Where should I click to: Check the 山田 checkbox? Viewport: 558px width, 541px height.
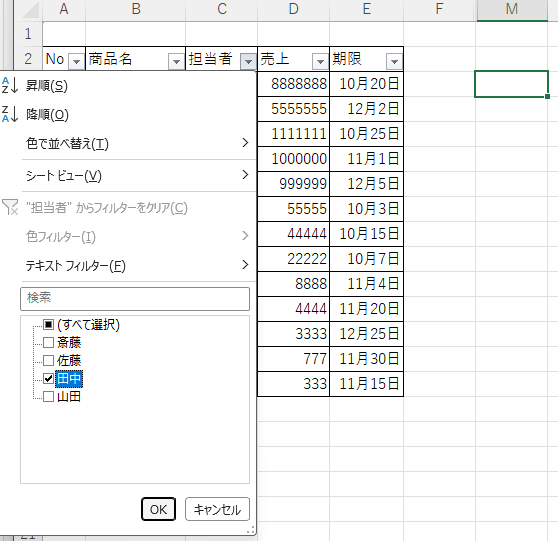(48, 396)
